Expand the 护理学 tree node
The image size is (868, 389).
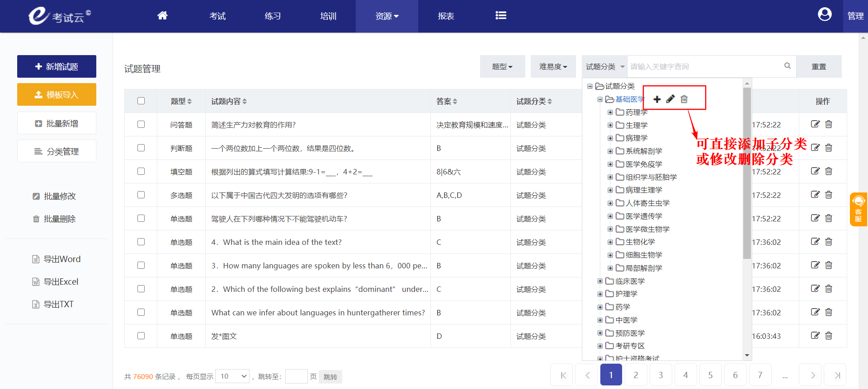coord(600,294)
